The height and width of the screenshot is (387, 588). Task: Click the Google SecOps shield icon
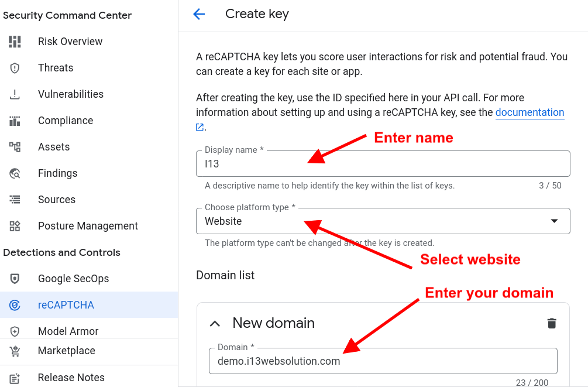pyautogui.click(x=15, y=279)
